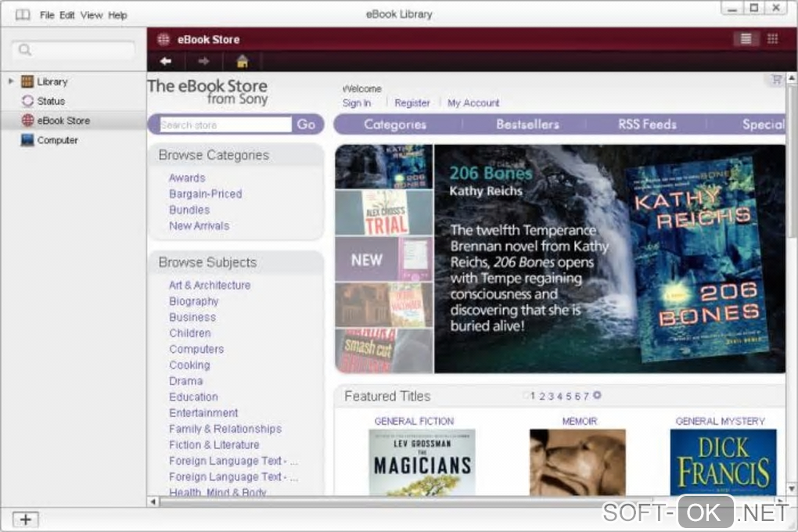
Task: Switch to list view icon
Action: [746, 38]
